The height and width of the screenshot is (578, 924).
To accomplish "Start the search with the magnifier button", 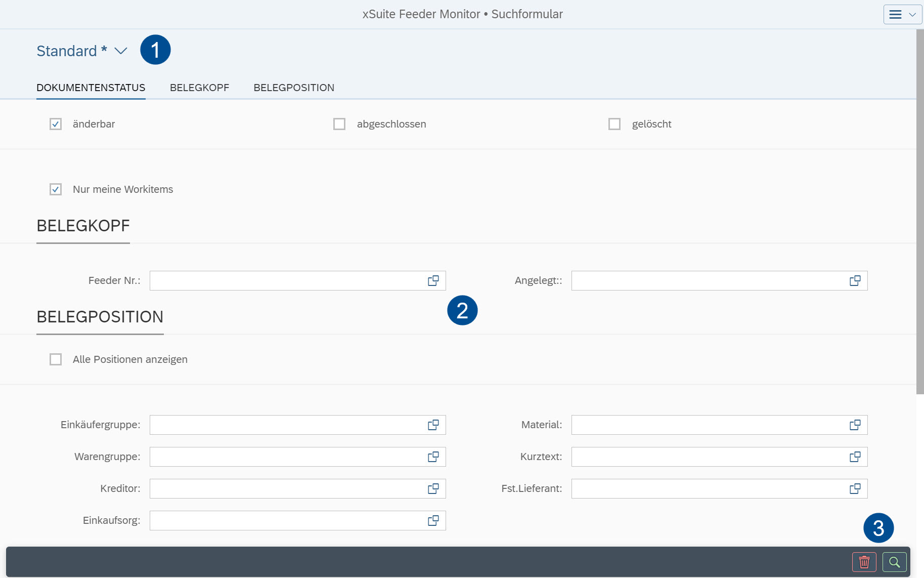I will (894, 562).
